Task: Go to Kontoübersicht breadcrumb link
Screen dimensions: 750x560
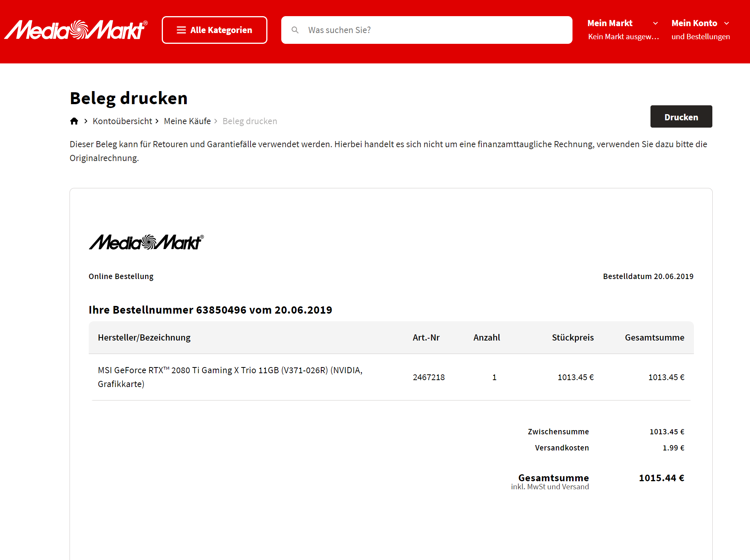Action: coord(122,121)
